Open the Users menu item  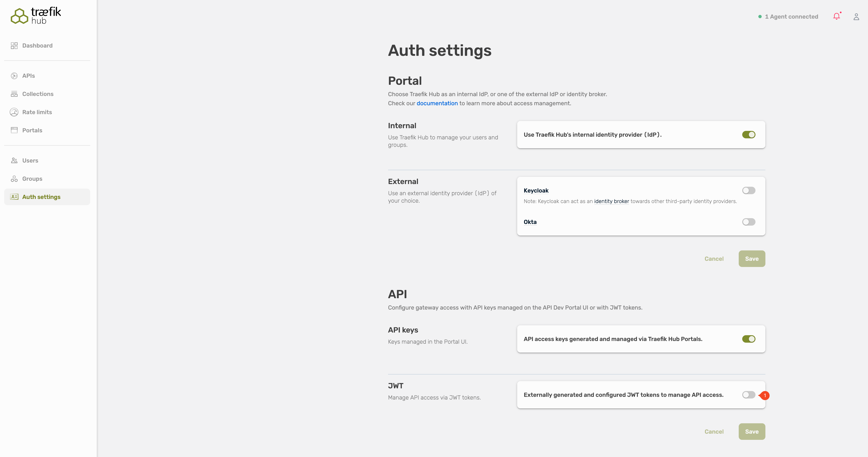[x=30, y=161]
